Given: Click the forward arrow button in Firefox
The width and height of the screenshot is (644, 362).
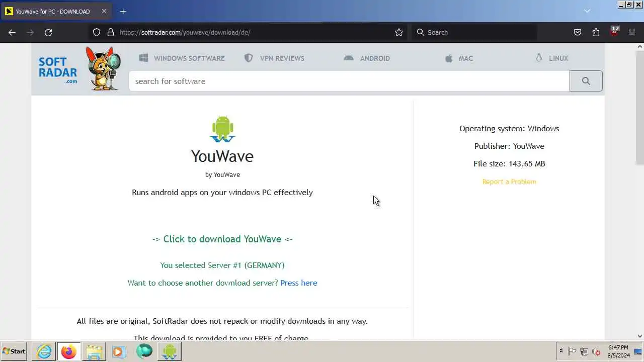Looking at the screenshot, I should click(x=30, y=32).
